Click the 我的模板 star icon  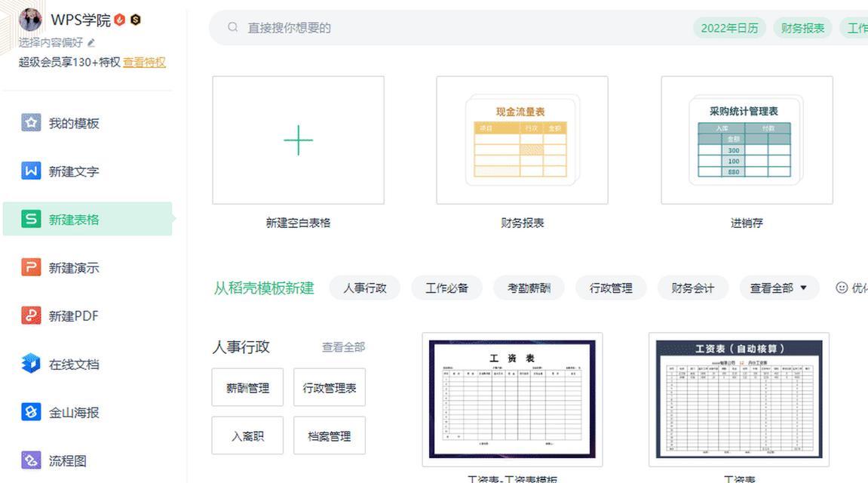pyautogui.click(x=31, y=122)
